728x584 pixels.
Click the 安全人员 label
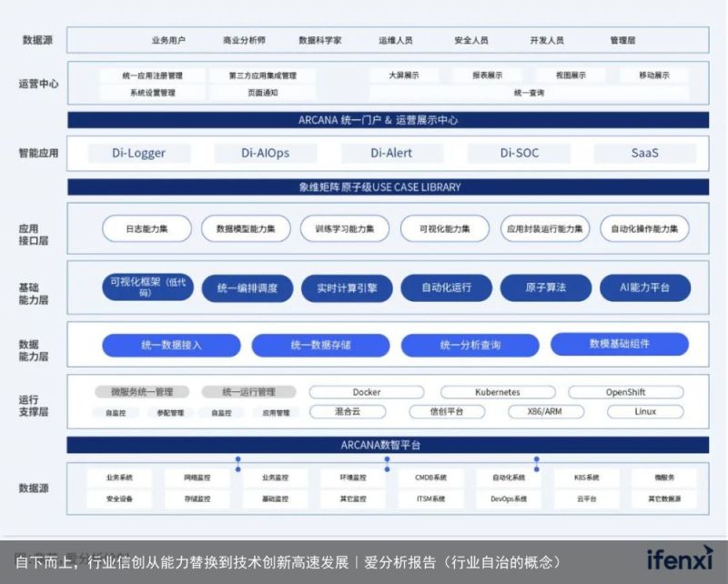[471, 40]
